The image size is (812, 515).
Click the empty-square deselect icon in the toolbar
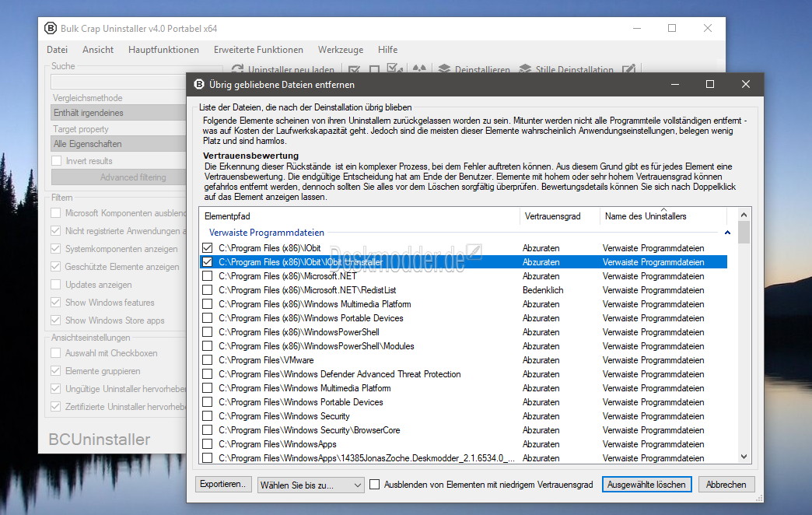click(374, 69)
